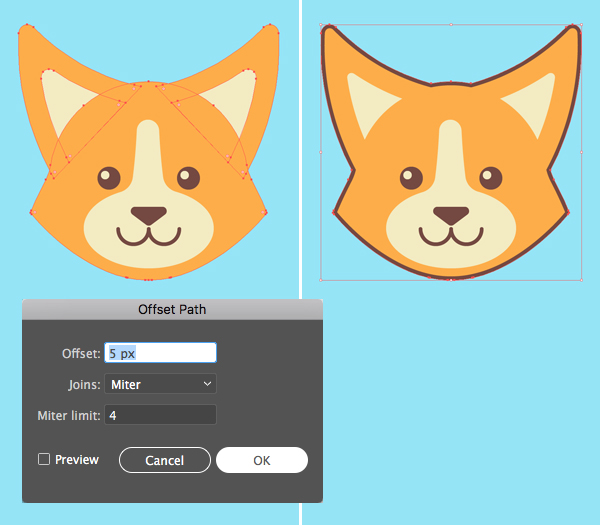Click the Offset Path dialog title bar
Image resolution: width=600 pixels, height=525 pixels.
tap(172, 309)
